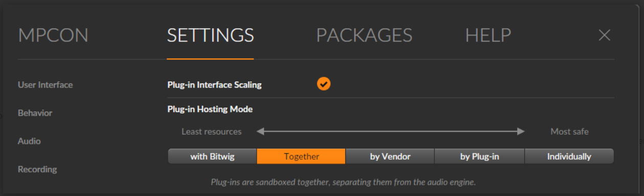Viewport: 644px width, 196px height.
Task: Click the double-headed resources-to-safety arrow
Action: coord(391,132)
